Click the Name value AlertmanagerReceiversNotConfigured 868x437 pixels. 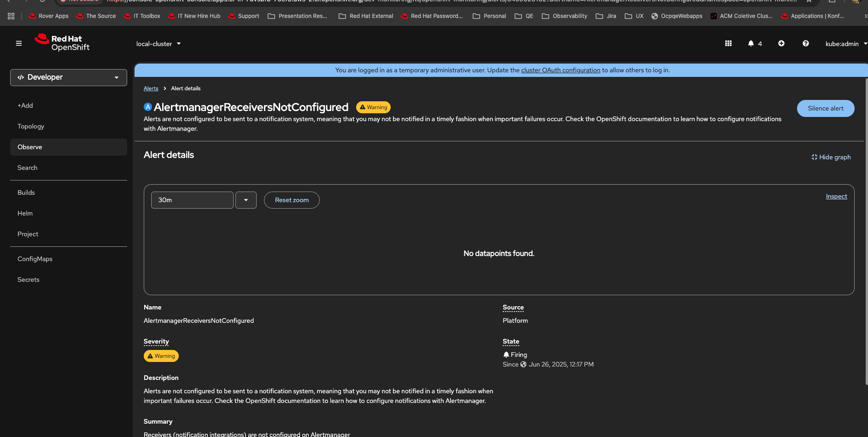click(x=199, y=320)
